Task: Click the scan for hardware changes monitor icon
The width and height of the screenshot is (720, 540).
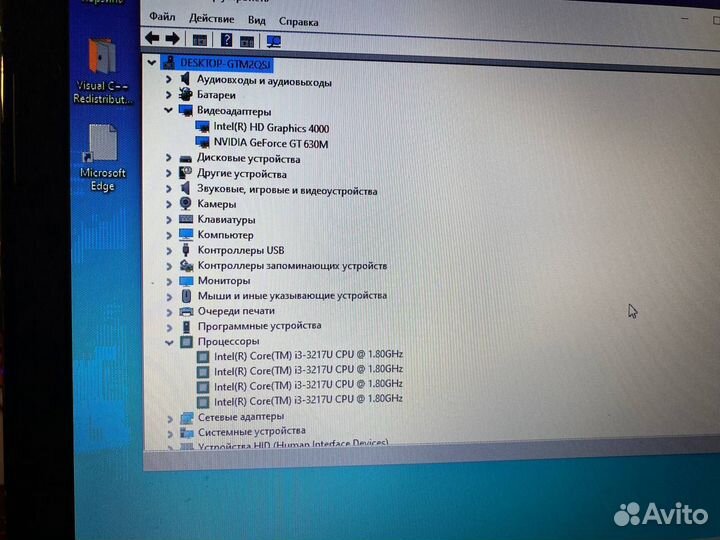Action: tap(274, 42)
